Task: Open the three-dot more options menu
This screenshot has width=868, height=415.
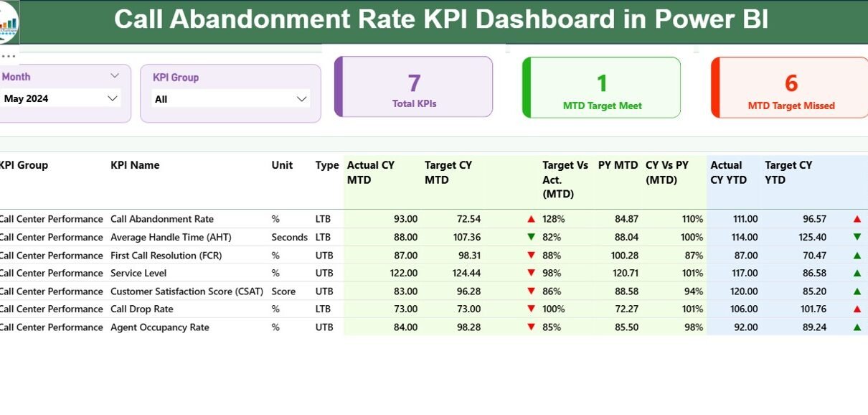Action: pos(8,56)
